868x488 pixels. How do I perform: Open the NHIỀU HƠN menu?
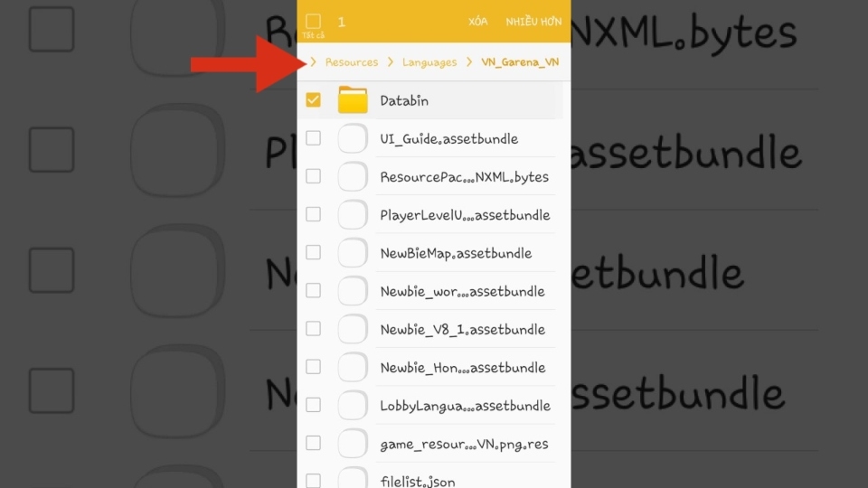point(533,22)
